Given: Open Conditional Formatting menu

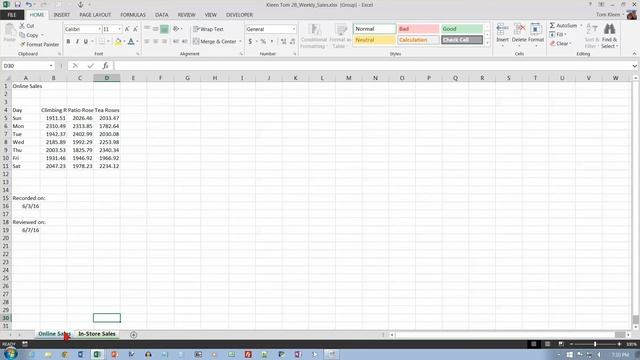Looking at the screenshot, I should (x=314, y=36).
